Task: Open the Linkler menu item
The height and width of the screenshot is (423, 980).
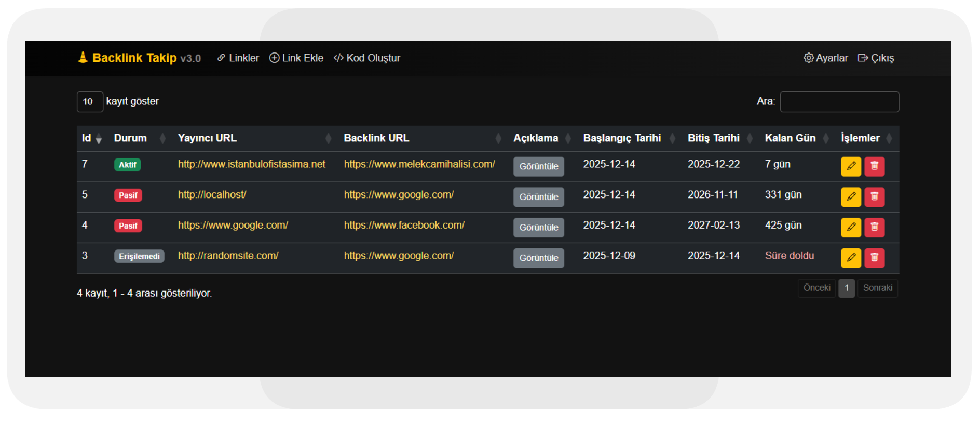Action: pos(238,58)
